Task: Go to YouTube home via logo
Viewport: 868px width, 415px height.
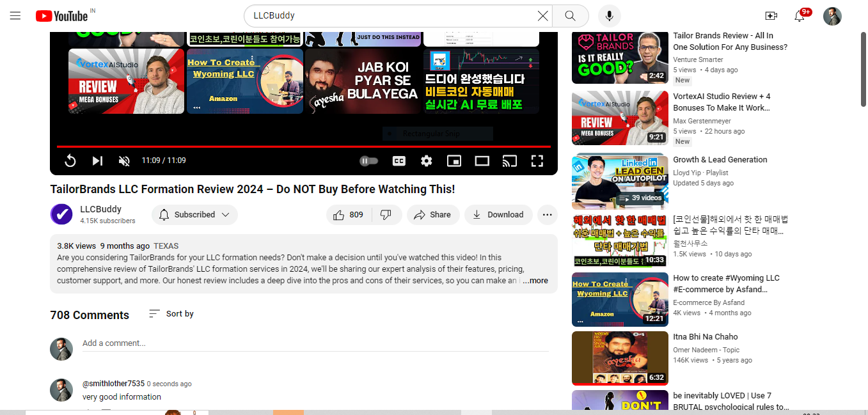Action: [61, 16]
